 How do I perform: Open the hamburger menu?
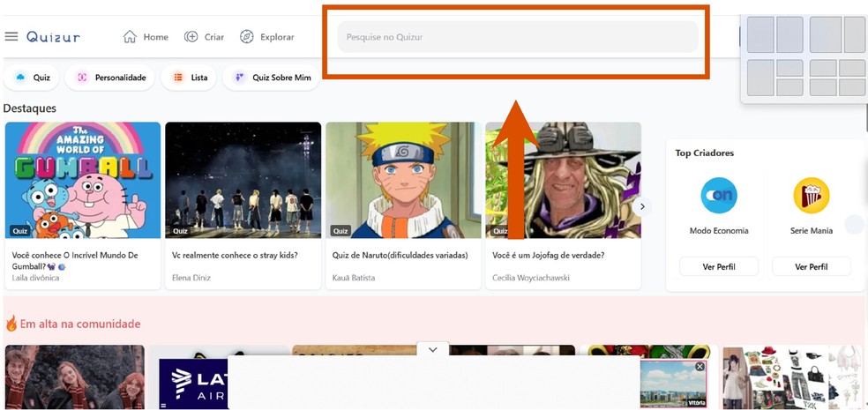(11, 36)
